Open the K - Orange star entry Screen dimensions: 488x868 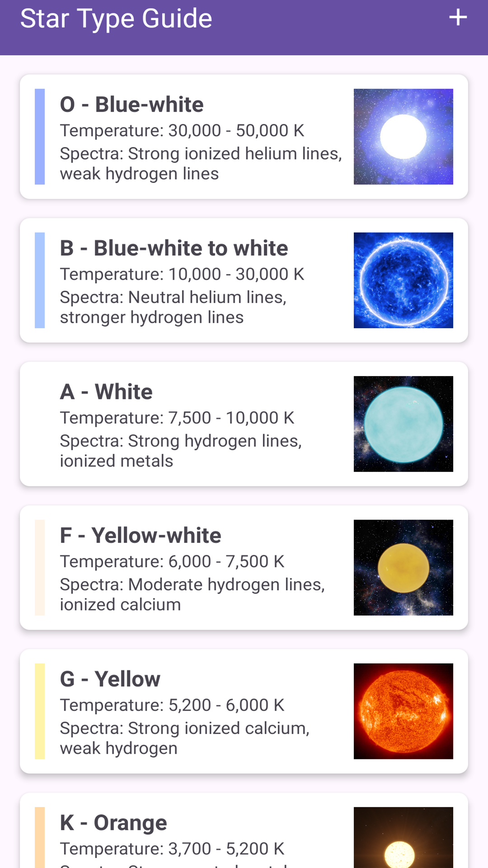tap(244, 830)
